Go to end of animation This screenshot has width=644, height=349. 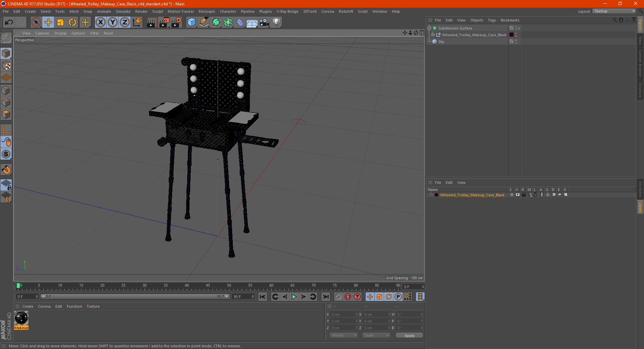(326, 297)
